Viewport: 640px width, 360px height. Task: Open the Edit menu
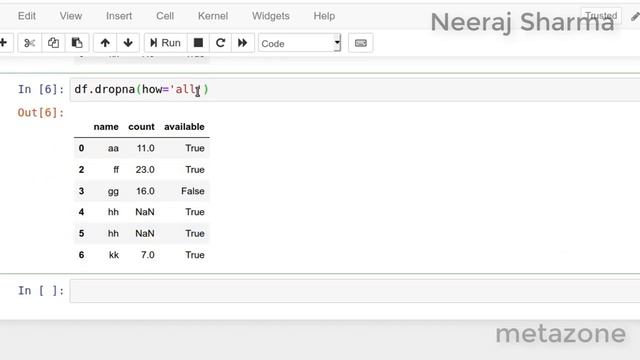coord(27,16)
